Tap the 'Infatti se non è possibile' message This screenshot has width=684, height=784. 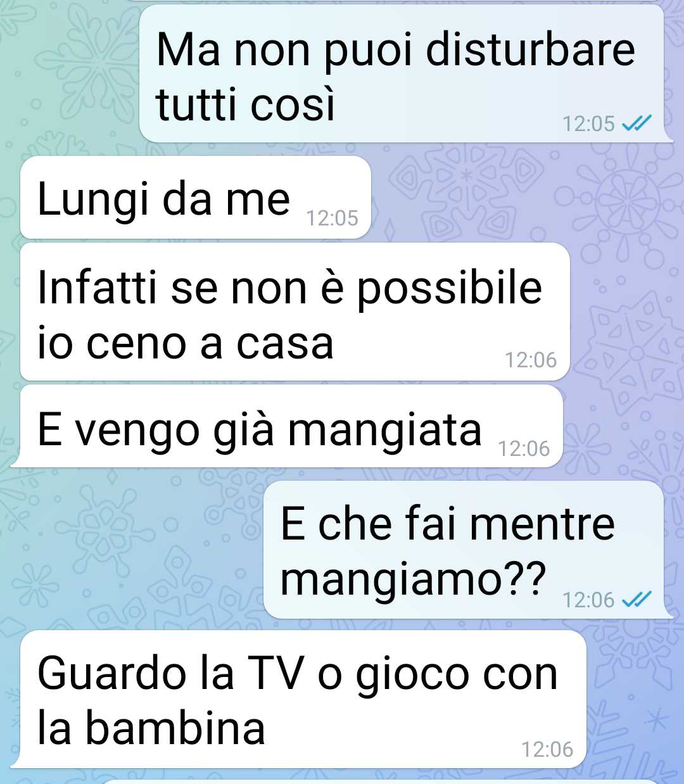point(295,312)
